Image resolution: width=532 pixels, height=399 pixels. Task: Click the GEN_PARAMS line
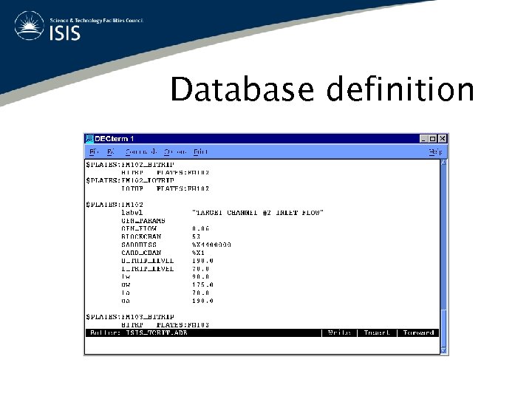point(143,221)
